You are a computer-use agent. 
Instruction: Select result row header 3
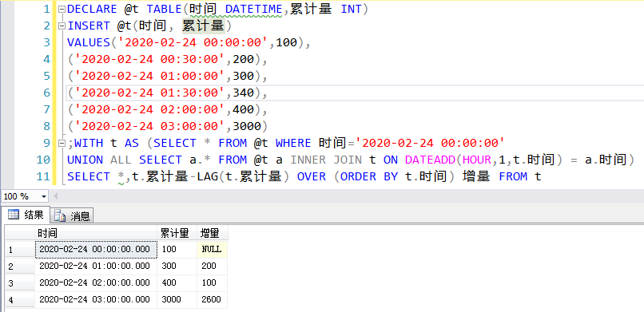[20, 283]
